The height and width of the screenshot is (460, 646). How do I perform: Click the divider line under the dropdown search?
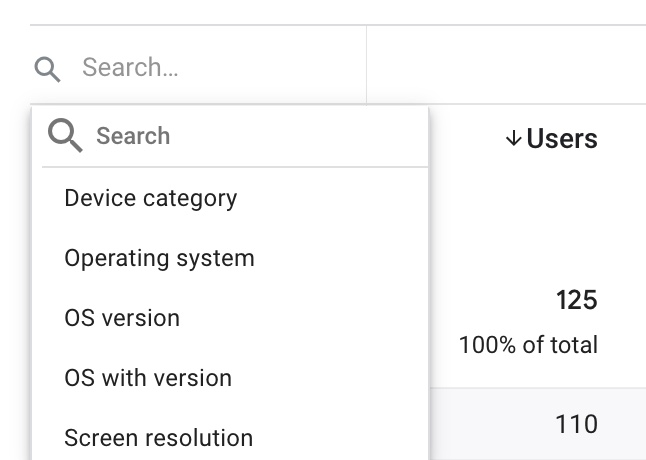coord(235,167)
